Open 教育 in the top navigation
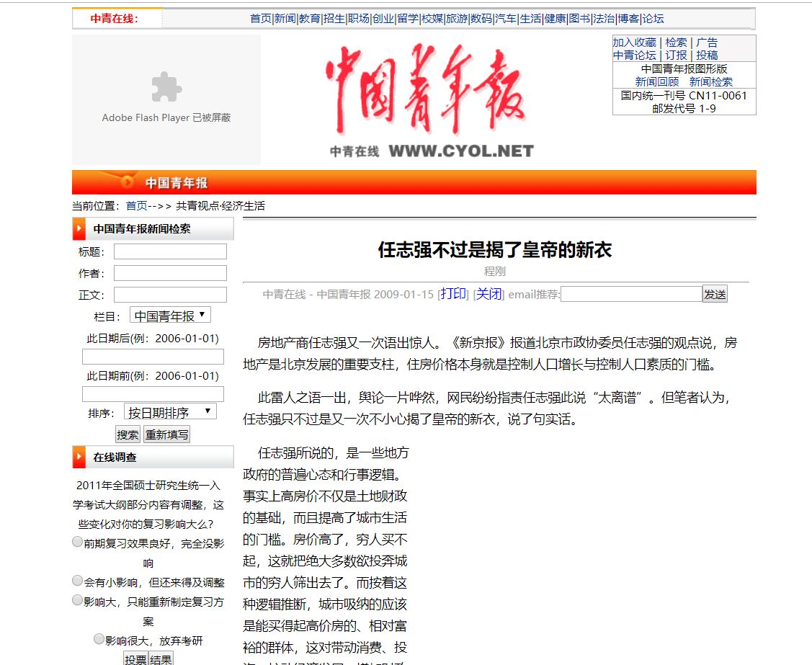The height and width of the screenshot is (665, 812). pos(310,19)
